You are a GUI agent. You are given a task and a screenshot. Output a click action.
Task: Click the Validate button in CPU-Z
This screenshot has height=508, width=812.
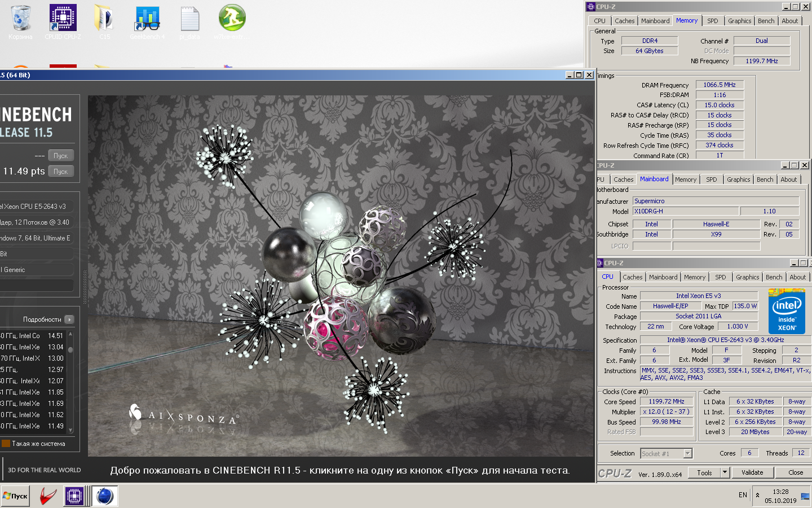752,472
